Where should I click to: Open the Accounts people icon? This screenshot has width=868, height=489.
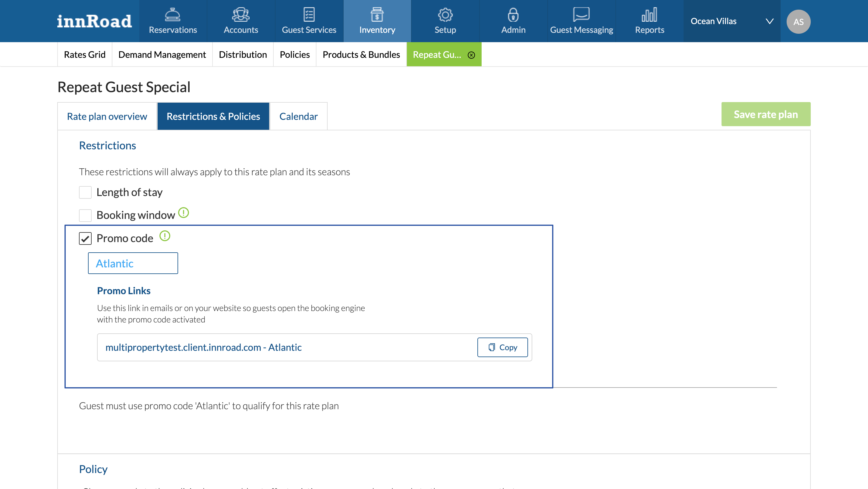[x=241, y=15]
